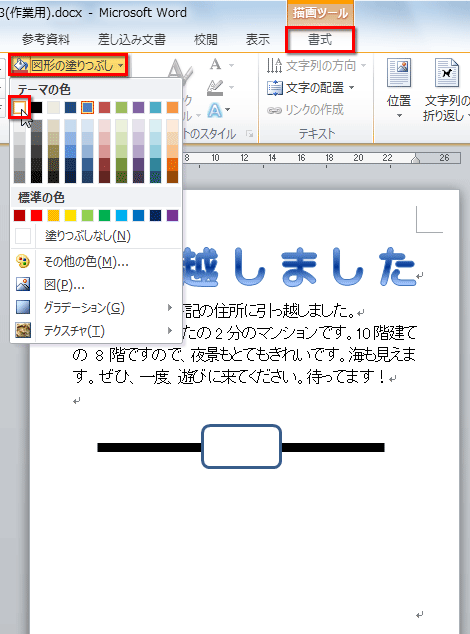
Task: Pick light green from the standard colors
Action: (87, 216)
